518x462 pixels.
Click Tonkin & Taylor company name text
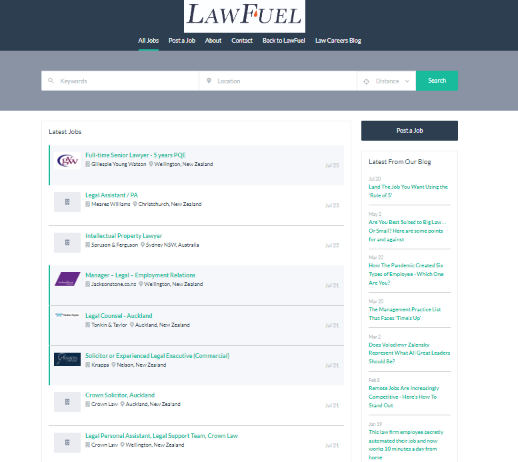[x=109, y=325]
